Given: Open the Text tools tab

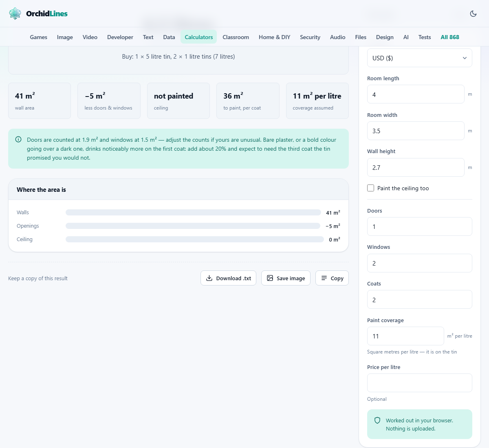Looking at the screenshot, I should pos(148,37).
